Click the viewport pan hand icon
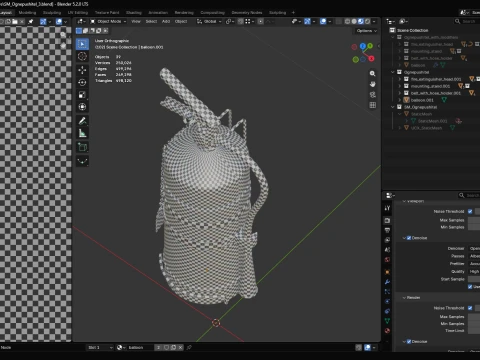 372,84
